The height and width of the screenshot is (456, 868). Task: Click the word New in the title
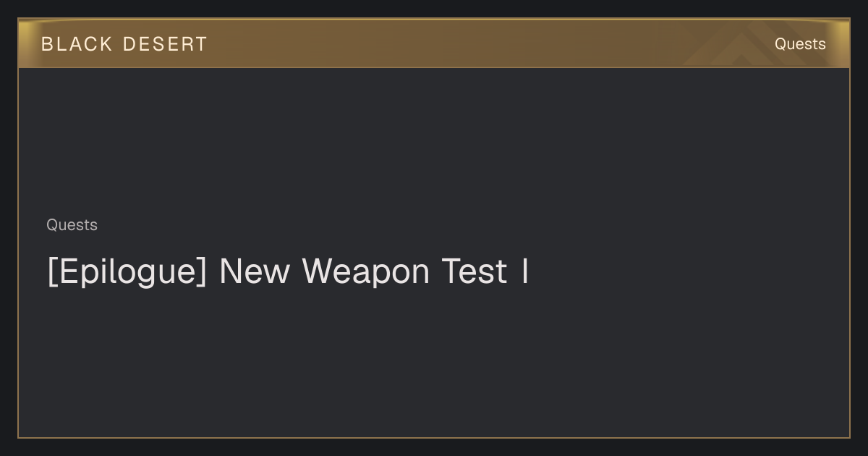coord(255,271)
